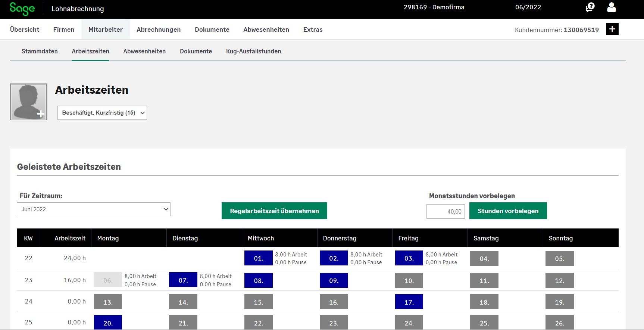Image resolution: width=644 pixels, height=330 pixels.
Task: Select day 08. on Mittwoch
Action: [x=259, y=280]
